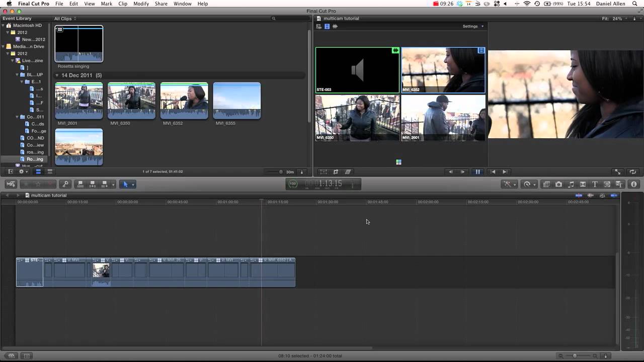Enable audio-only switching in angle viewer
The image size is (644, 362).
335,26
